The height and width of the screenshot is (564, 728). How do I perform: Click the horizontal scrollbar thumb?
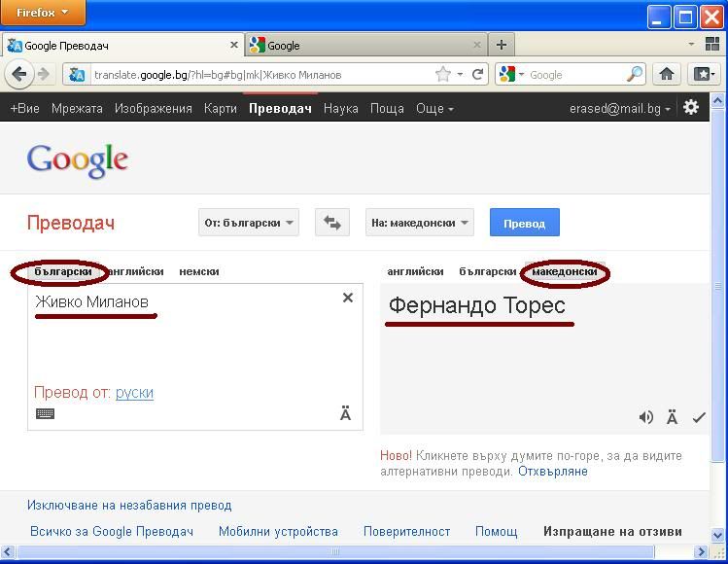click(x=335, y=552)
